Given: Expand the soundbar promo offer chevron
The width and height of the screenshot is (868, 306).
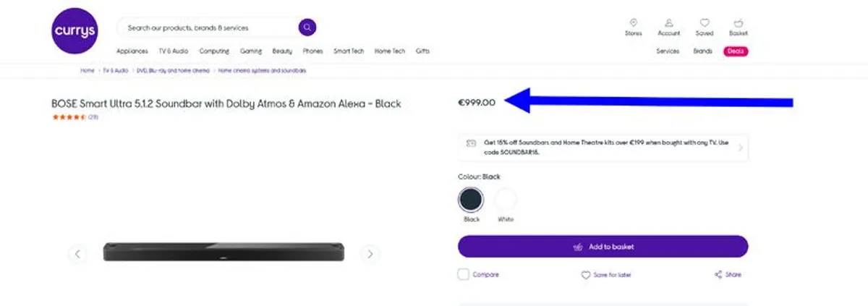Looking at the screenshot, I should click(739, 148).
